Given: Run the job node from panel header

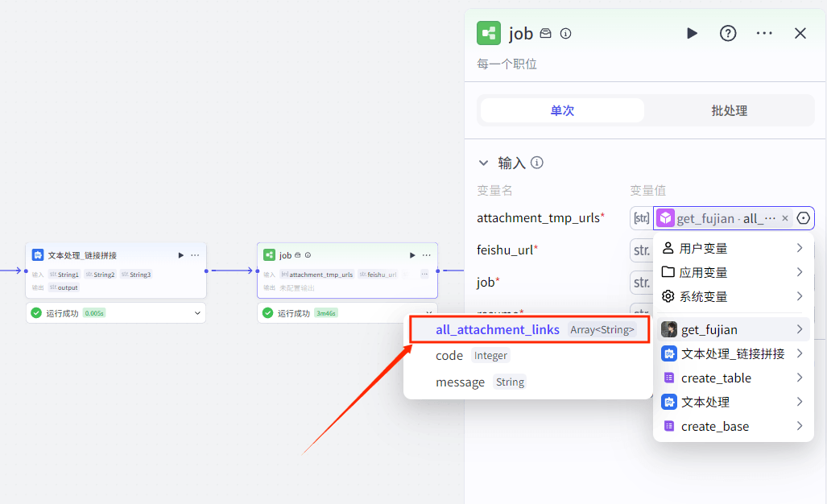Looking at the screenshot, I should click(x=692, y=34).
